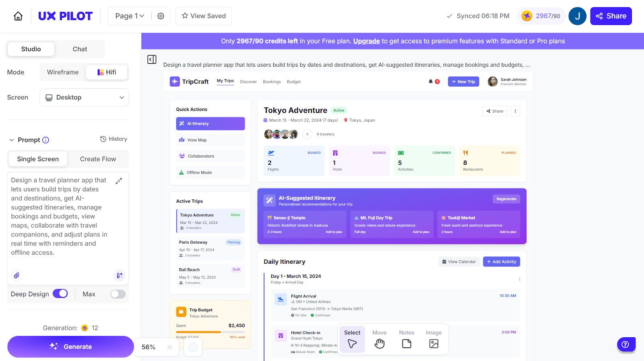The image size is (644, 361).
Task: Select Hifi mode
Action: (107, 72)
